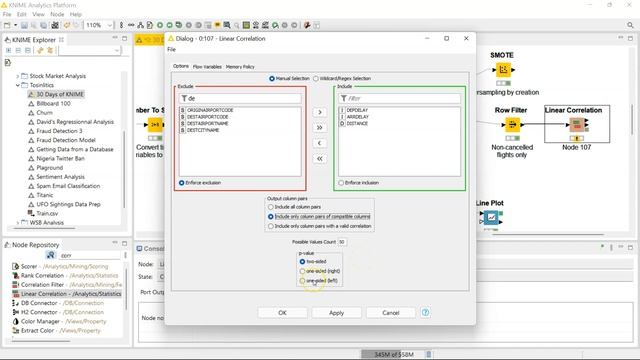Screen dimensions: 640x360
Task: Expand the WSB Analysis folder
Action: [x=18, y=222]
